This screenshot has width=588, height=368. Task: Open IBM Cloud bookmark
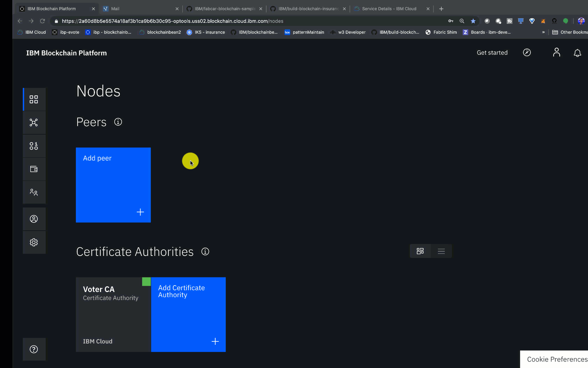pos(32,32)
